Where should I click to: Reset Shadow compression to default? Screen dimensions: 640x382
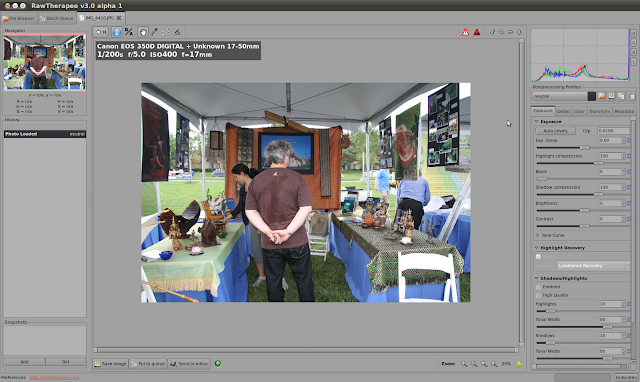click(x=629, y=187)
